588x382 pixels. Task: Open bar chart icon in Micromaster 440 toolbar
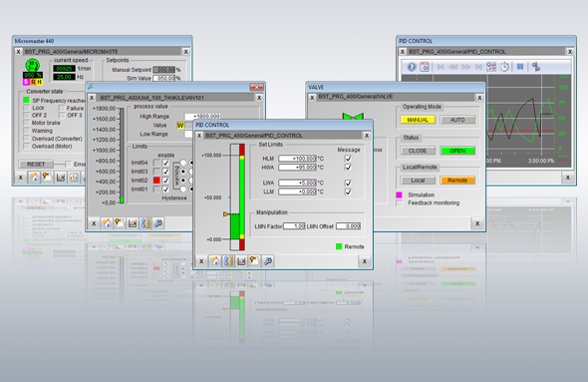[74, 178]
